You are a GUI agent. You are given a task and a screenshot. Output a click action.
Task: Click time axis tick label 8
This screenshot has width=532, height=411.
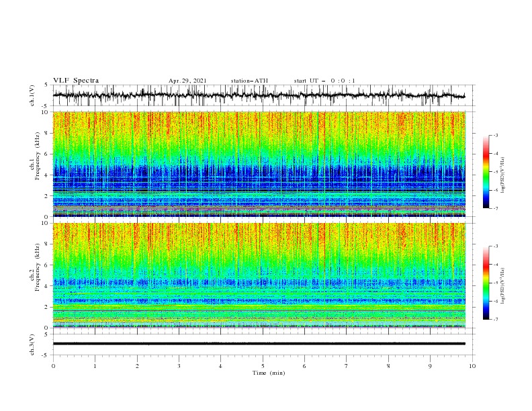click(x=388, y=366)
